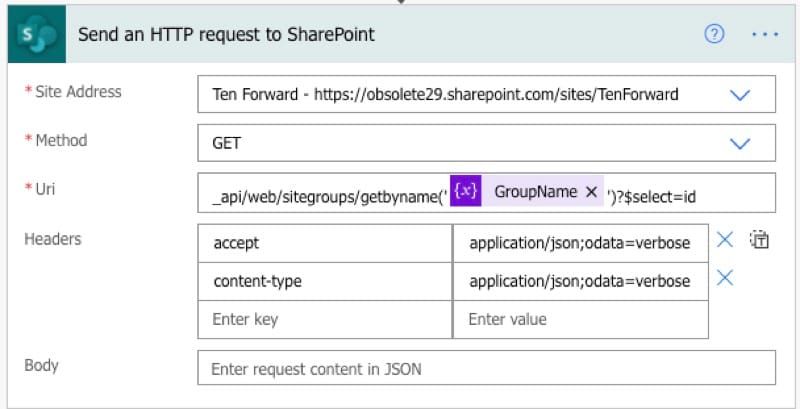Click the GET method field
This screenshot has width=800, height=409.
point(486,143)
